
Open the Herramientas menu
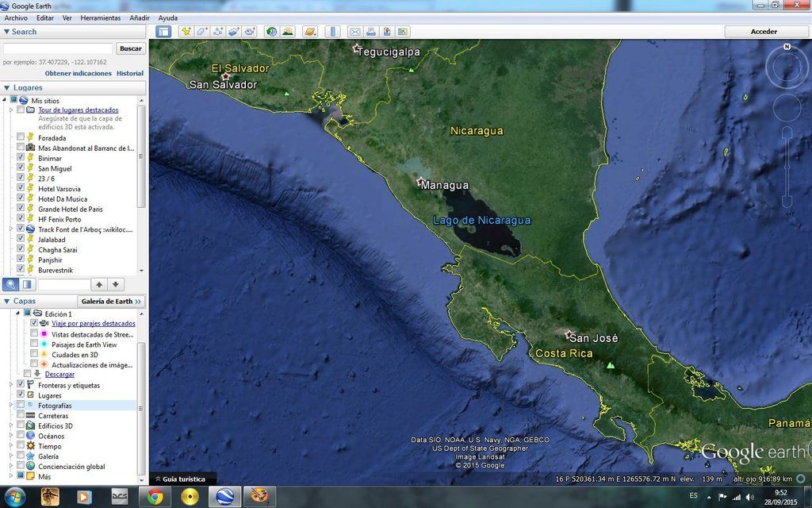(101, 17)
